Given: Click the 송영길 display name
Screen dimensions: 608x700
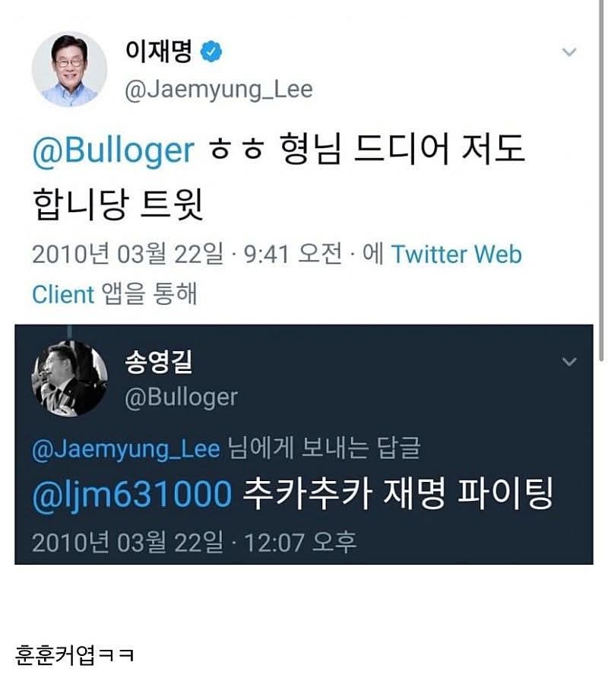Looking at the screenshot, I should (157, 363).
